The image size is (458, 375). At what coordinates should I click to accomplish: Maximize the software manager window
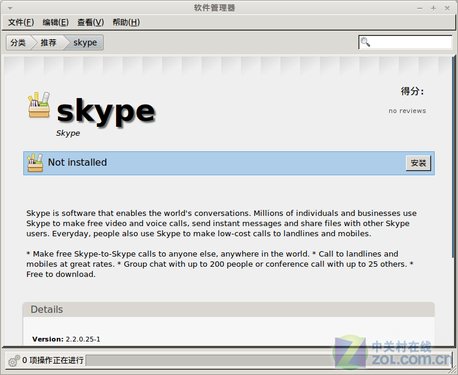pos(433,8)
